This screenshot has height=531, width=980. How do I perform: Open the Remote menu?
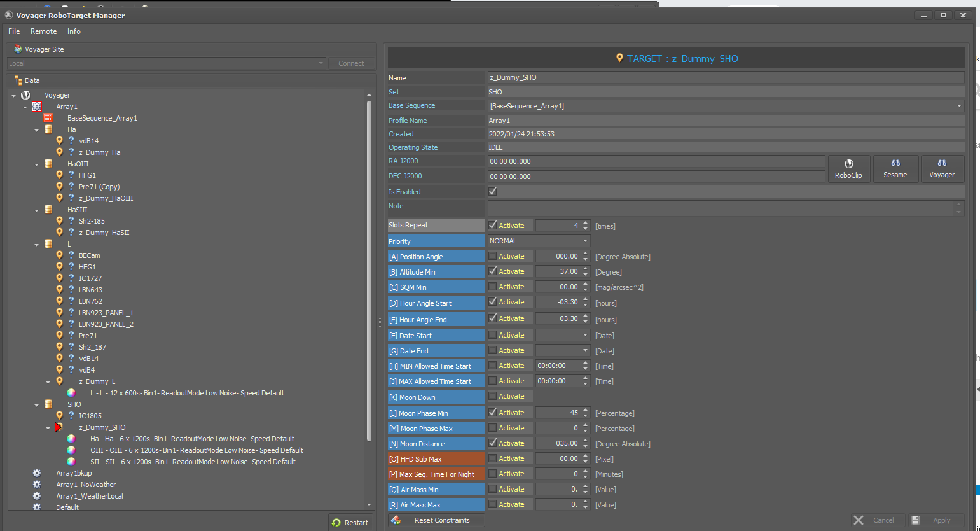(43, 31)
